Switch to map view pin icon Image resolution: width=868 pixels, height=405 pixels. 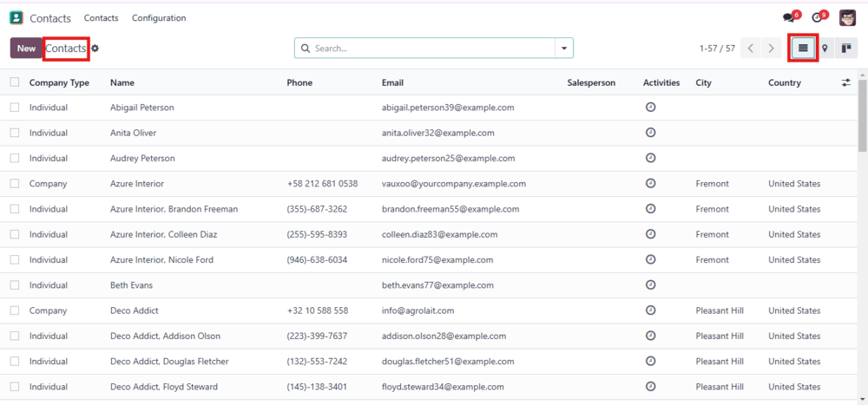click(x=825, y=49)
